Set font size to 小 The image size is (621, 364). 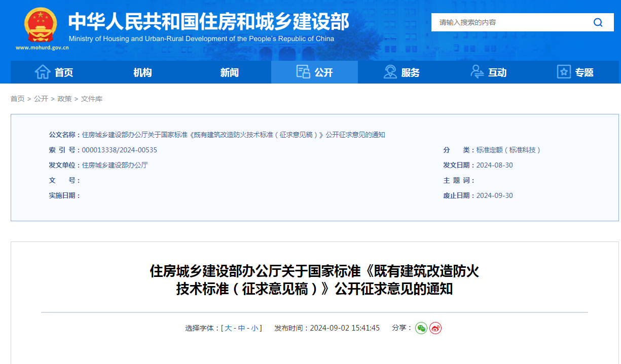pyautogui.click(x=254, y=328)
